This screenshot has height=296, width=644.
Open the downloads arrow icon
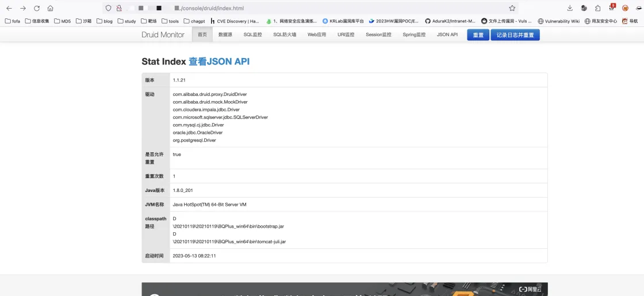click(570, 8)
